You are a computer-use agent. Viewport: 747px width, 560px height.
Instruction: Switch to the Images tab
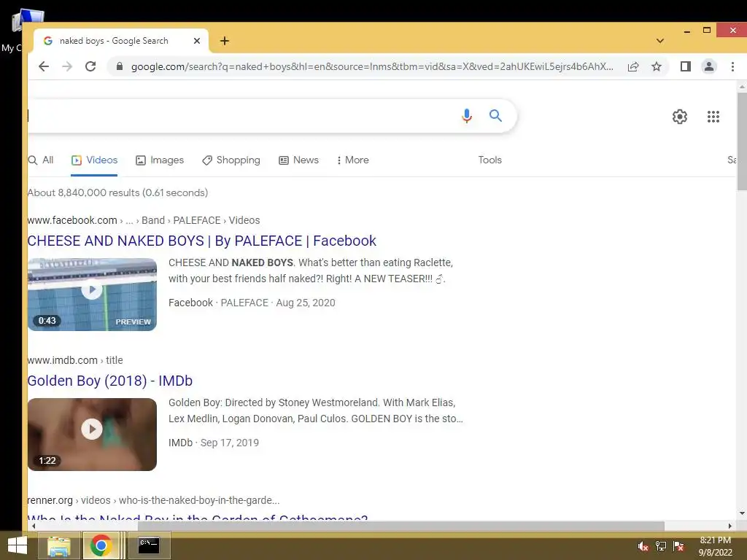pyautogui.click(x=160, y=160)
